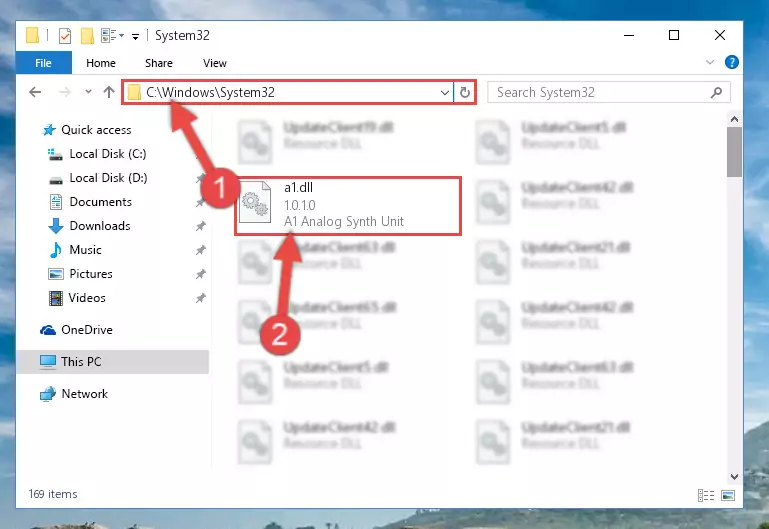Open the Share ribbon tab

pyautogui.click(x=158, y=63)
